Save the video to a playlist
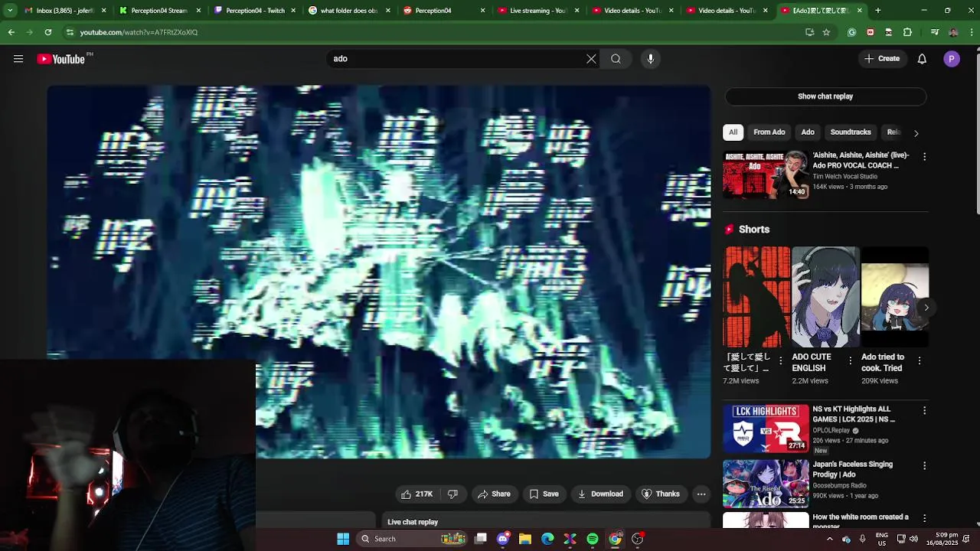The height and width of the screenshot is (551, 980). tap(544, 494)
